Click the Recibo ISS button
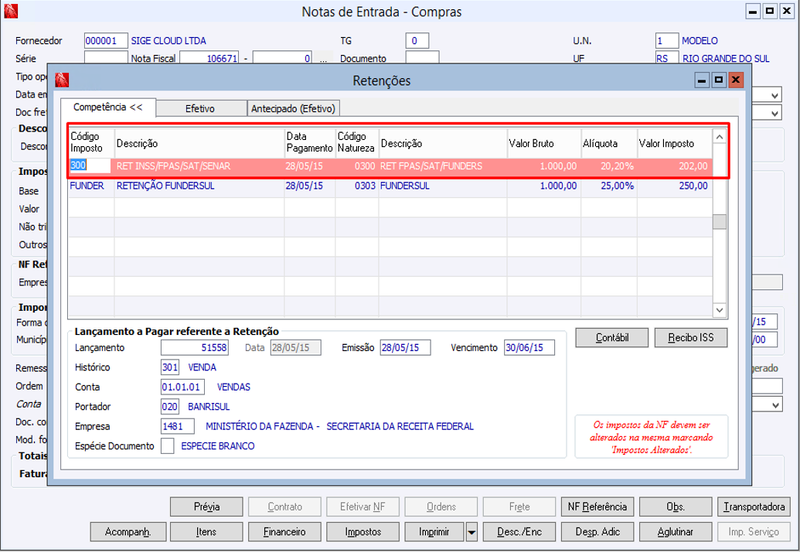This screenshot has height=553, width=800. pos(691,338)
